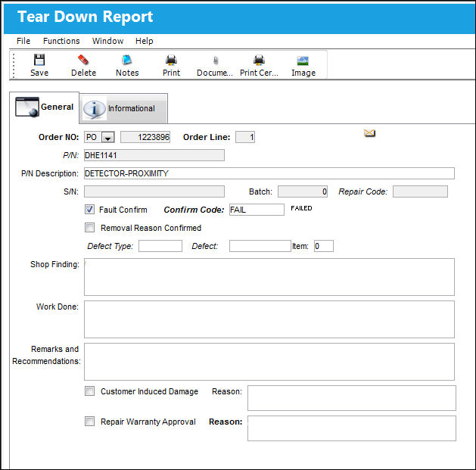
Task: Click the Confirm Code field FAIL
Action: [257, 210]
